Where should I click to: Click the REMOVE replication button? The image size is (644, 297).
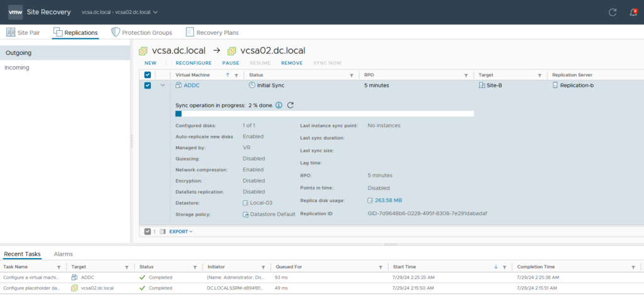[292, 64]
